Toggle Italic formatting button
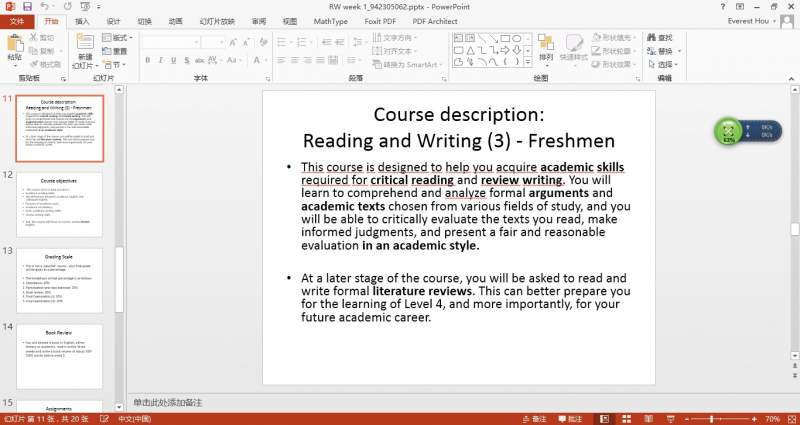 [x=160, y=60]
